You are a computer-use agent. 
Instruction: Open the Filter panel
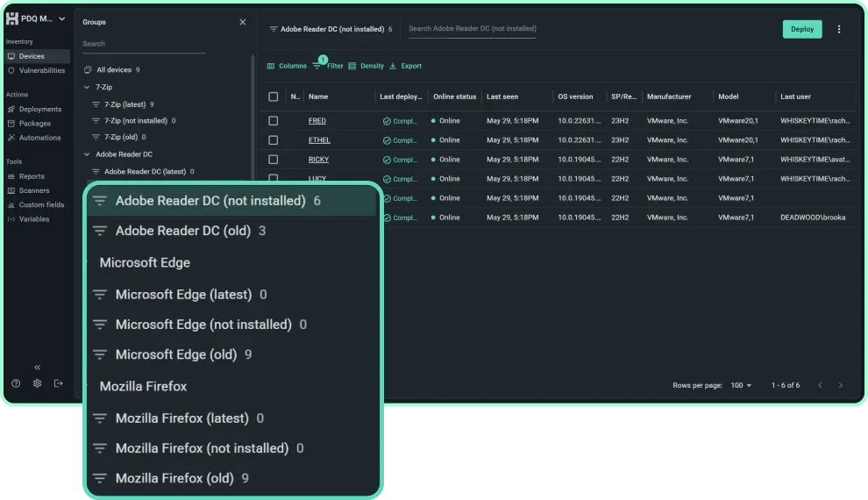(x=328, y=66)
